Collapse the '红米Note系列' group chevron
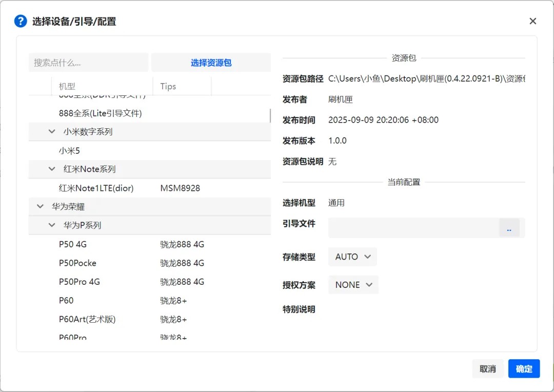Image resolution: width=554 pixels, height=392 pixels. pyautogui.click(x=52, y=169)
